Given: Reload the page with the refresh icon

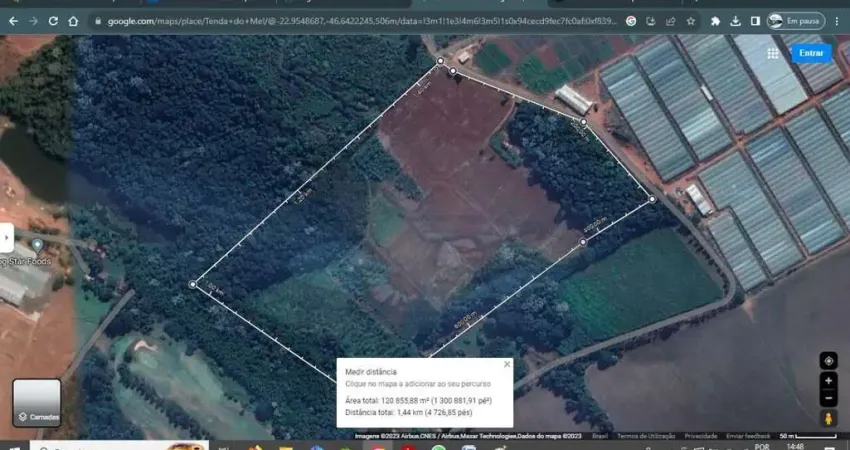Looking at the screenshot, I should pyautogui.click(x=53, y=20).
